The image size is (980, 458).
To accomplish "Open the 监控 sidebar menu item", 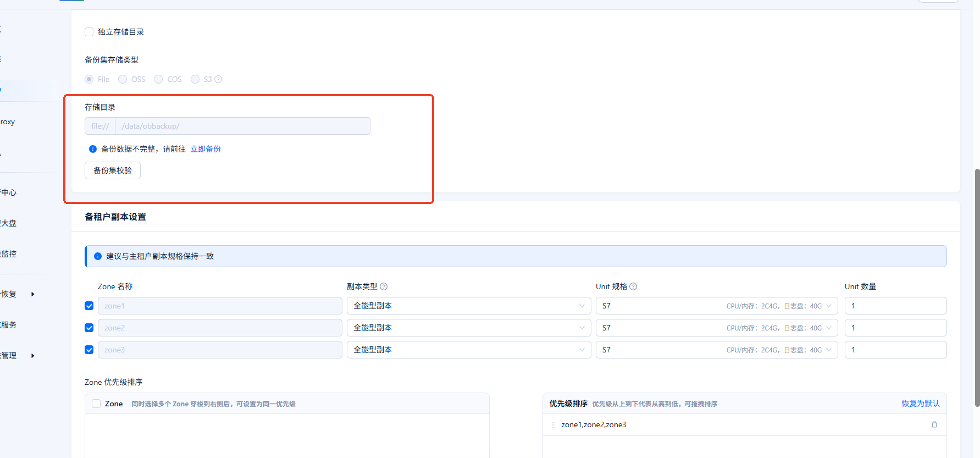I will coord(9,254).
